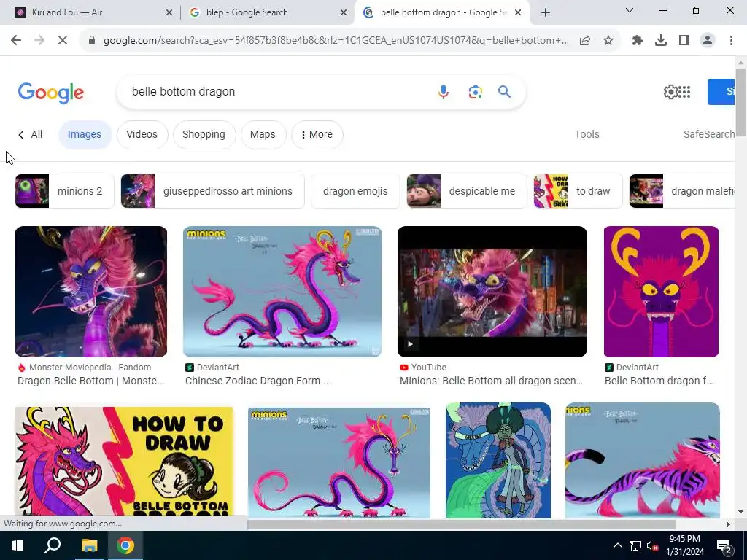
Task: Go back to previous page in Chrome
Action: click(16, 41)
